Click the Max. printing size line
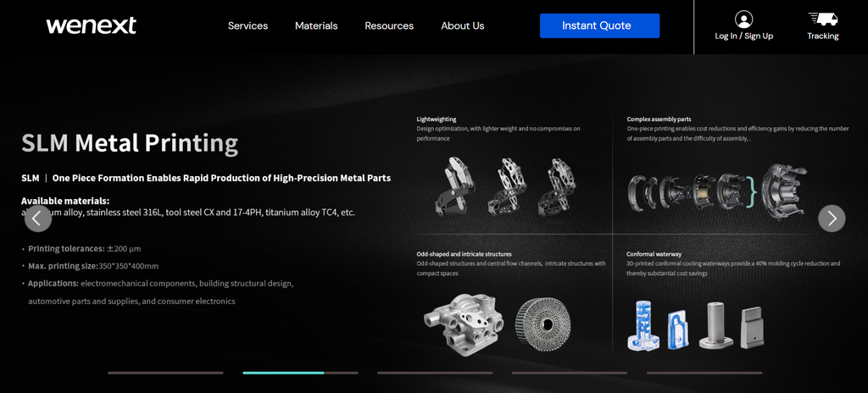Screen dimensions: 868x393 tap(93, 266)
